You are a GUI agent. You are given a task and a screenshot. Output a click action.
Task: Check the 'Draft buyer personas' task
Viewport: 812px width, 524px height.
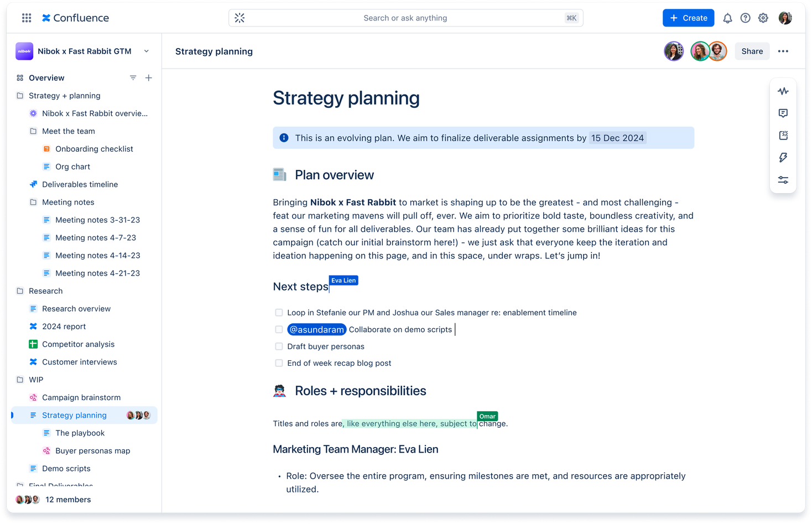[x=279, y=346]
